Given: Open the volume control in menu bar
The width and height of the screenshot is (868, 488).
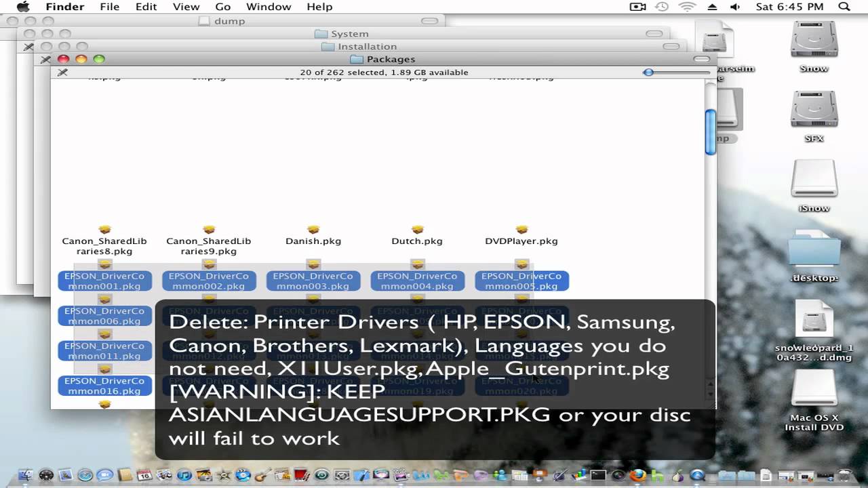Looking at the screenshot, I should click(x=734, y=7).
